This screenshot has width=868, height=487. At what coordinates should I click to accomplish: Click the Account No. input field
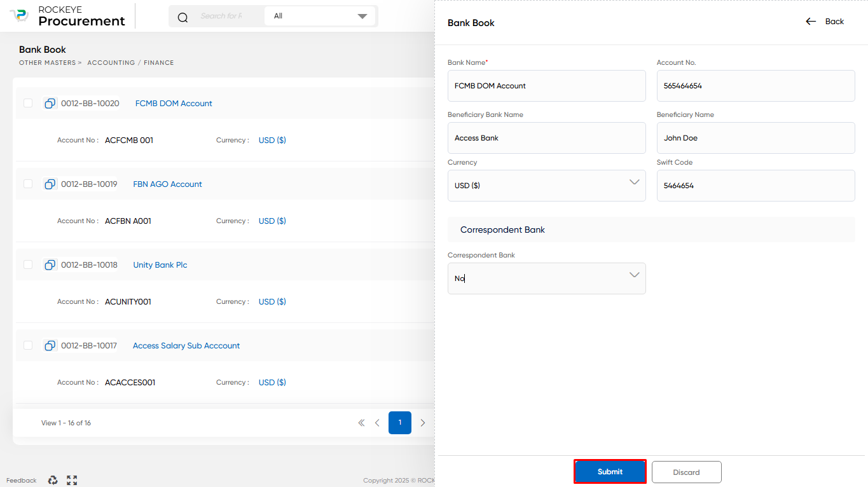(756, 86)
